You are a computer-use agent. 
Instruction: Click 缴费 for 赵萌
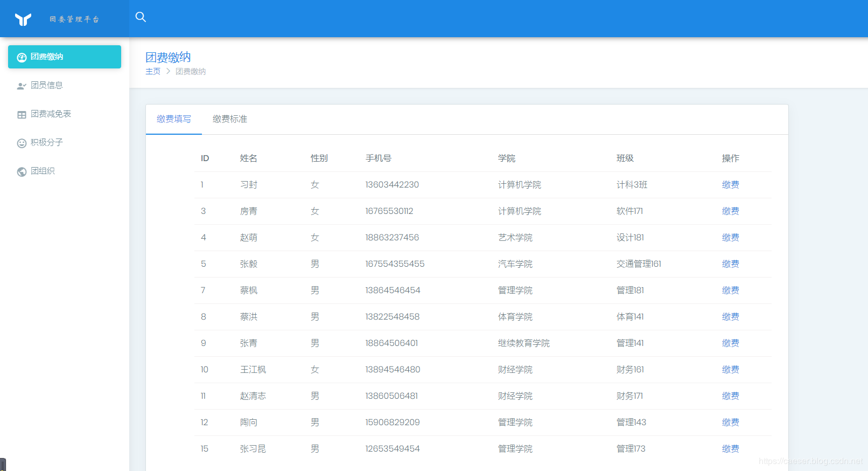click(x=731, y=238)
